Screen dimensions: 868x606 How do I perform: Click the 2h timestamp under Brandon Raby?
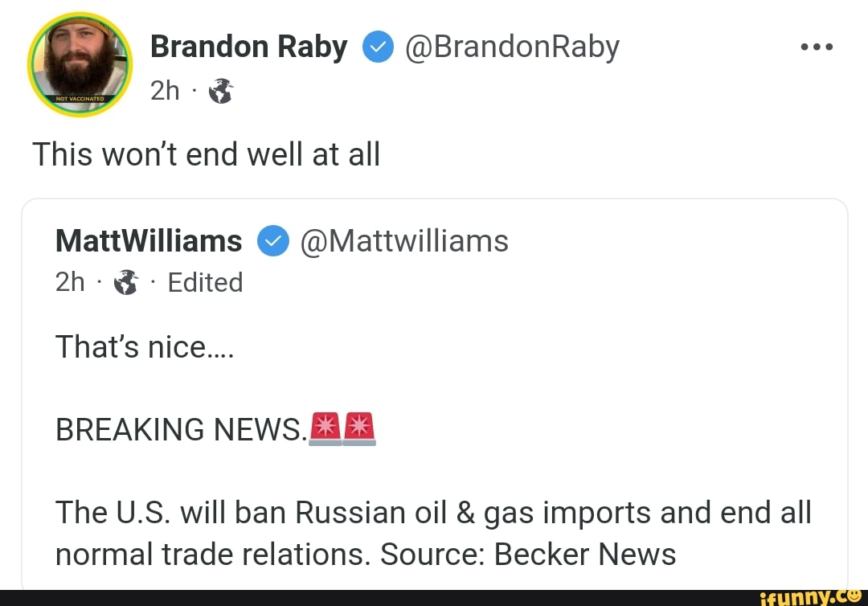[165, 92]
